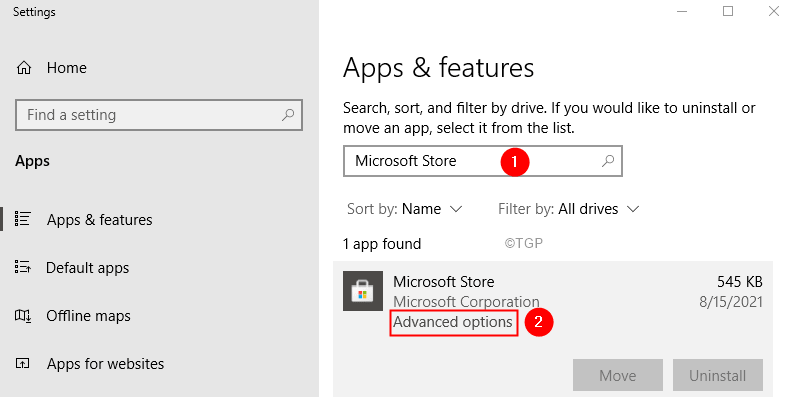The image size is (785, 397).
Task: Click the app search field containing Microsoft Store
Action: 483,161
